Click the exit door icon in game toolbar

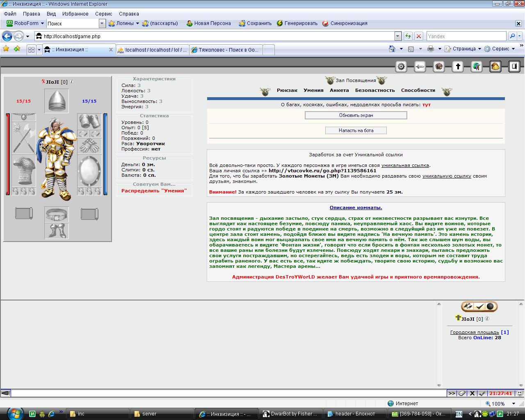(x=514, y=66)
